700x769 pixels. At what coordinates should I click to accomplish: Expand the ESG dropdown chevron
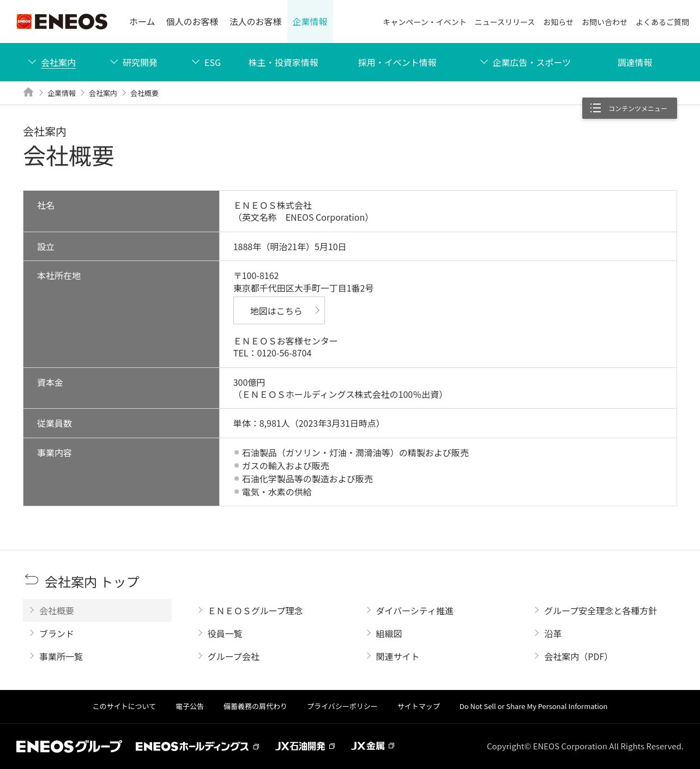point(196,62)
